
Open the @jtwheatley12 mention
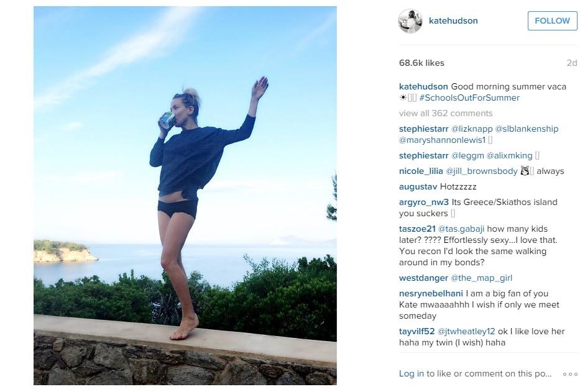[x=466, y=331]
